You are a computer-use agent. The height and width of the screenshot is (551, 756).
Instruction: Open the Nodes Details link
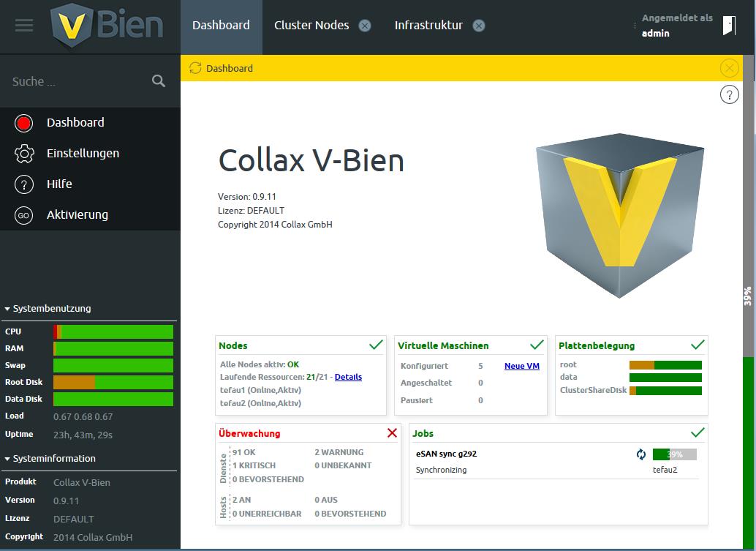tap(348, 377)
